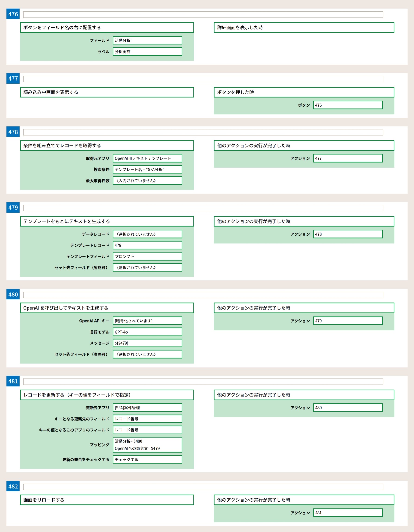Toggle the 更新の競合をチェックする field 'チェックする'
Screen dimensions: 414x532
tap(147, 460)
